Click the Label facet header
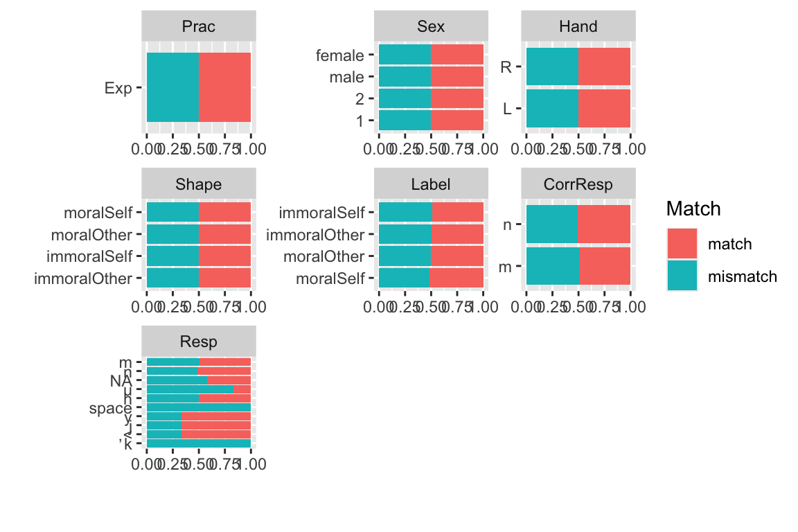The image size is (798, 532). point(431,184)
